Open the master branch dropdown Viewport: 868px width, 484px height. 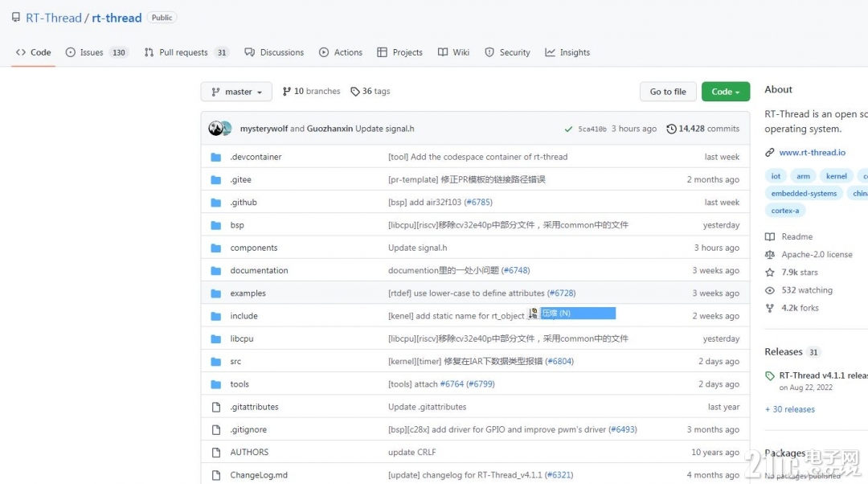click(x=236, y=92)
